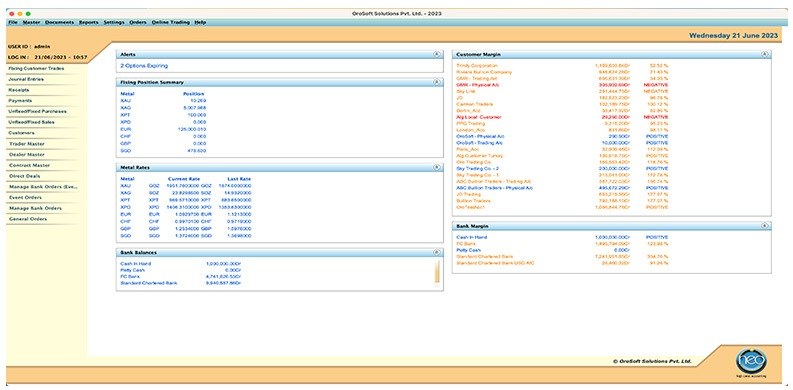Open the 2 Options Expiring alert

[144, 66]
